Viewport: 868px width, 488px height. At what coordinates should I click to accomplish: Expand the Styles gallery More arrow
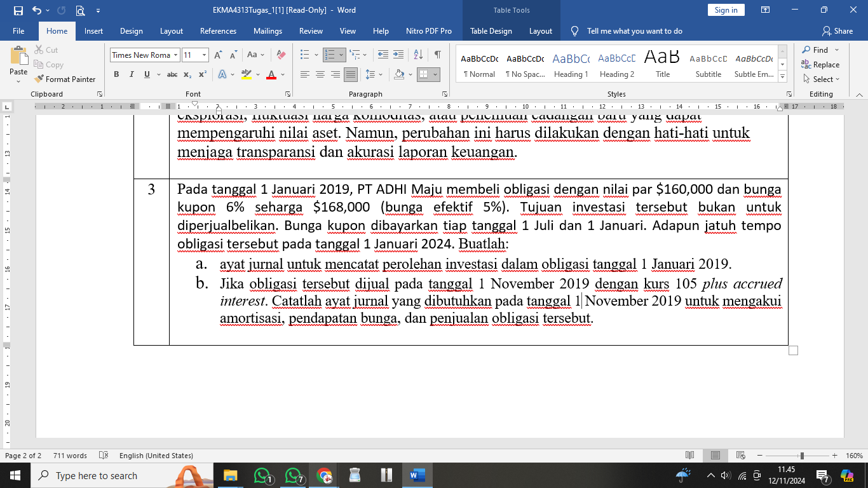click(x=782, y=77)
